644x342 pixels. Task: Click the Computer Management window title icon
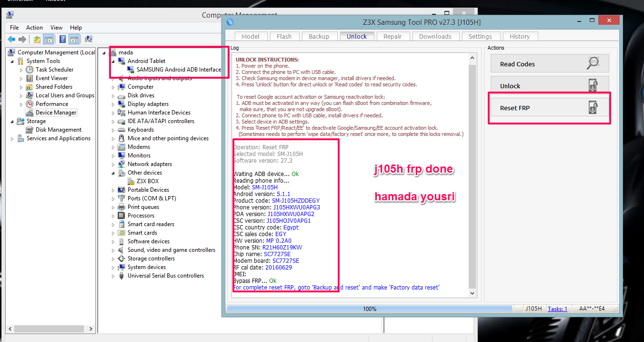click(10, 15)
